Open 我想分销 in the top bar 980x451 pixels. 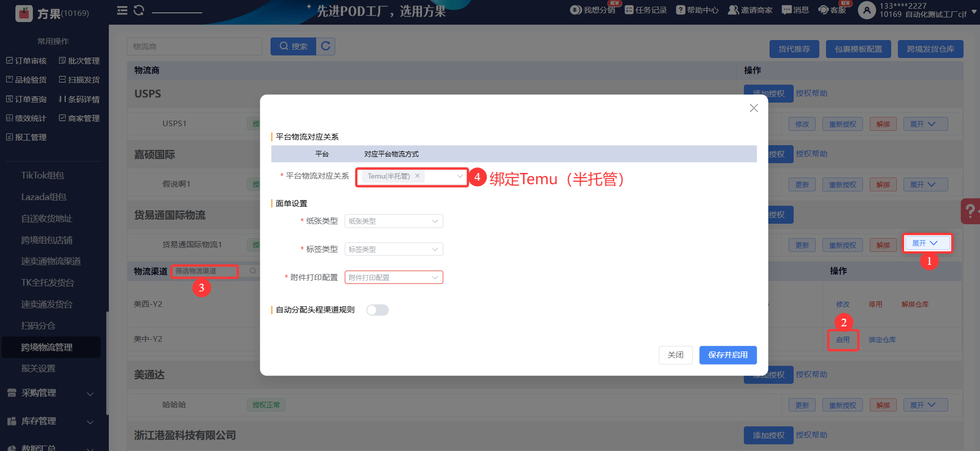tap(593, 10)
